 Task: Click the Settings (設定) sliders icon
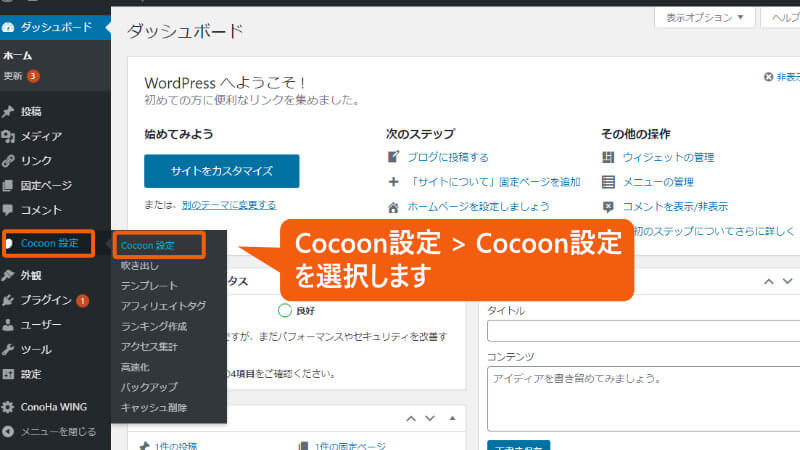point(8,374)
